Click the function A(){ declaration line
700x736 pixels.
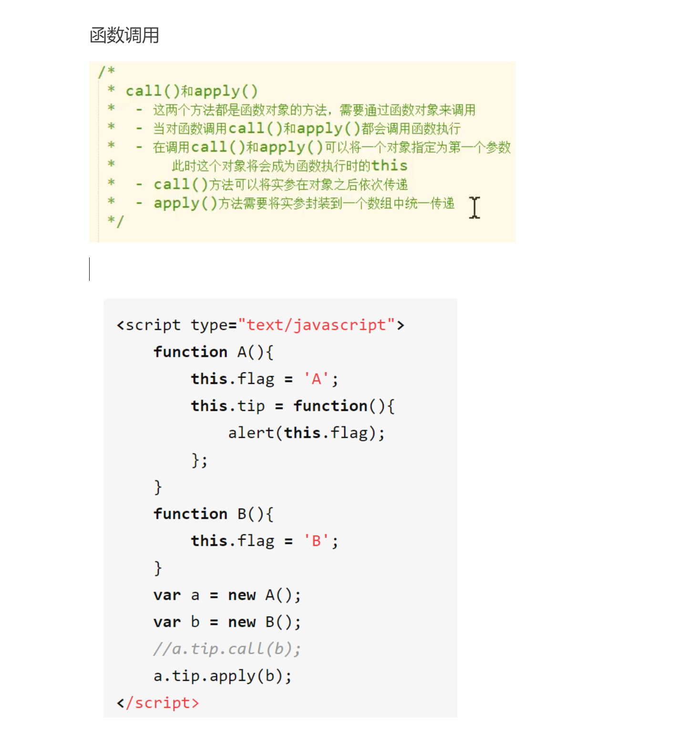pos(213,352)
